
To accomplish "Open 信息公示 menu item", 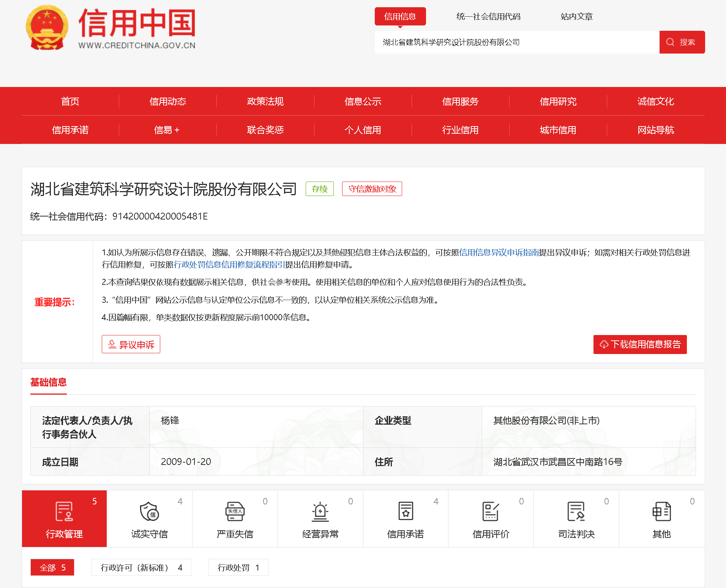I will tap(363, 101).
